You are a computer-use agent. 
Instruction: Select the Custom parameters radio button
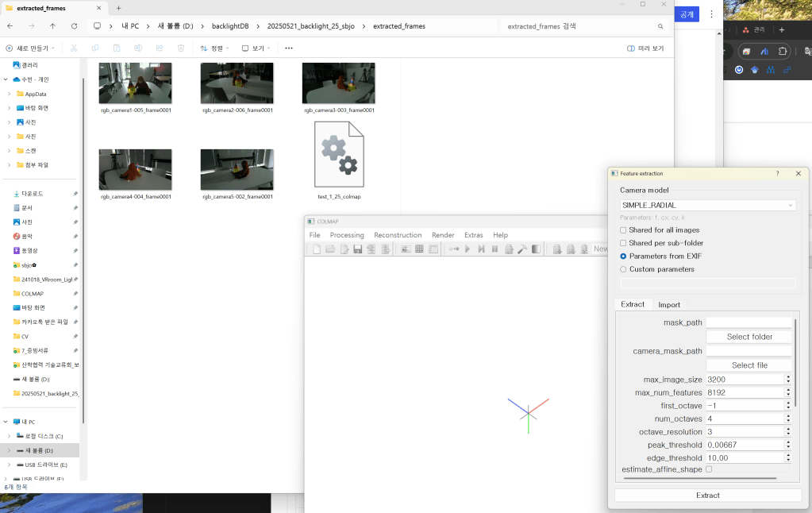coord(623,269)
